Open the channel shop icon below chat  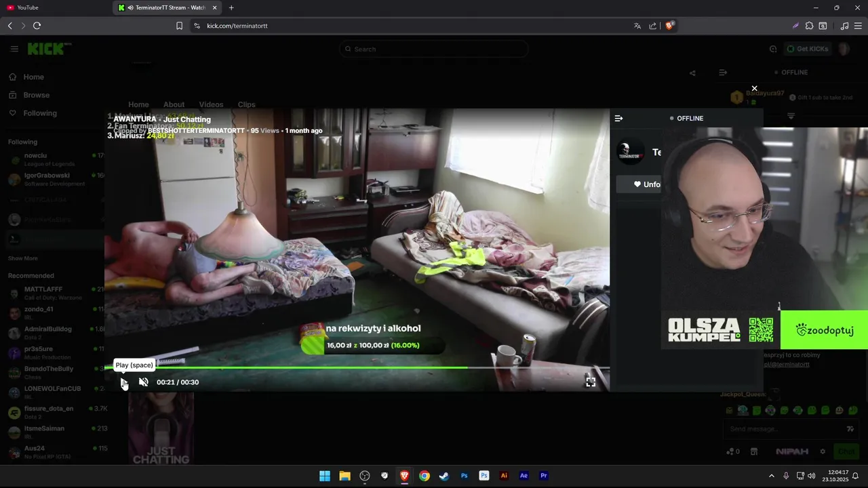pos(754,451)
